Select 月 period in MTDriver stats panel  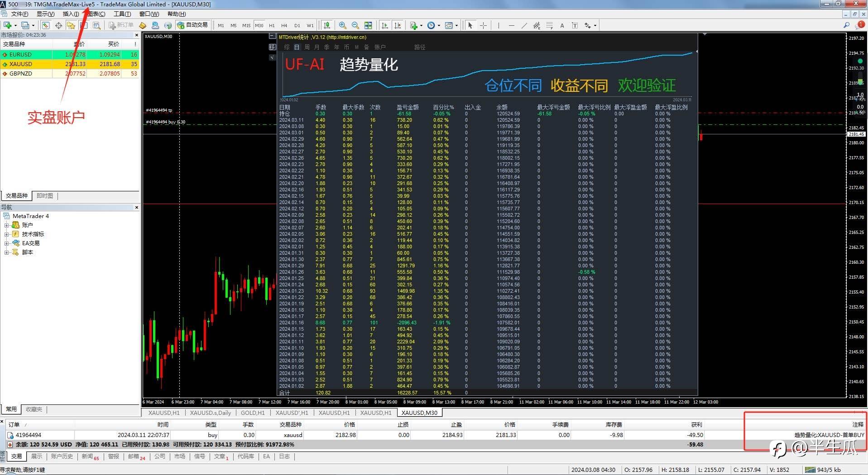click(x=317, y=47)
